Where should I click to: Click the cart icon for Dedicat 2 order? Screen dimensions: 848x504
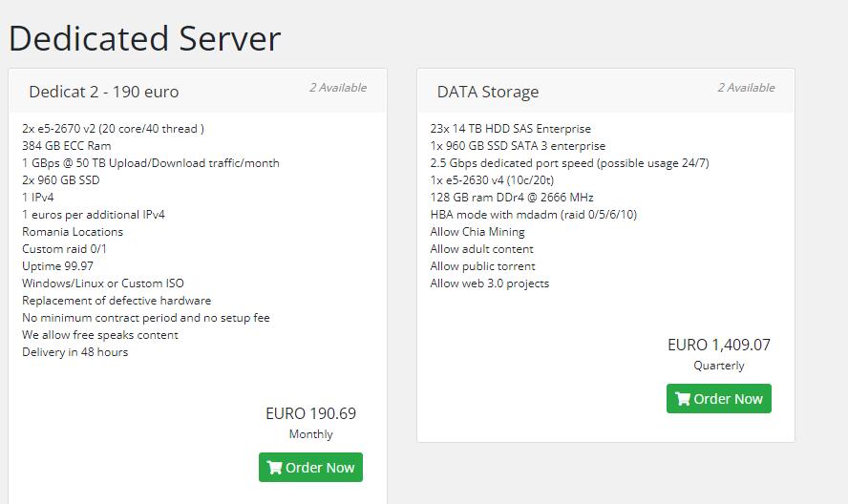click(x=275, y=468)
